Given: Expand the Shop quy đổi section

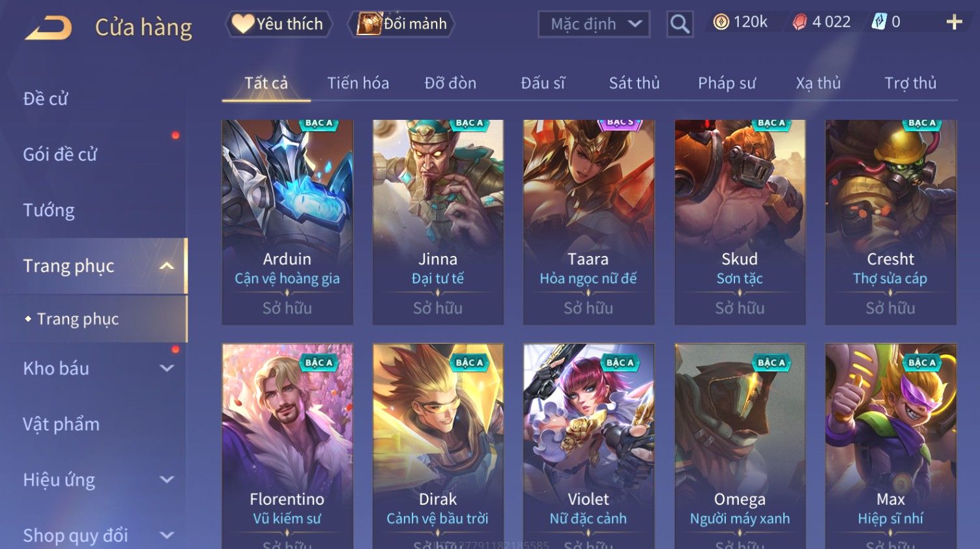Looking at the screenshot, I should 167,535.
